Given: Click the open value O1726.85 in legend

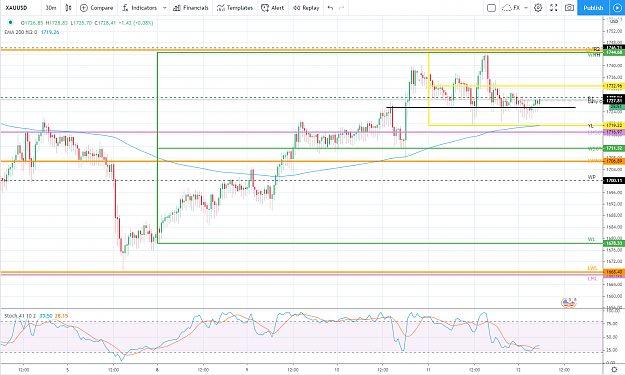Looking at the screenshot, I should (32, 23).
